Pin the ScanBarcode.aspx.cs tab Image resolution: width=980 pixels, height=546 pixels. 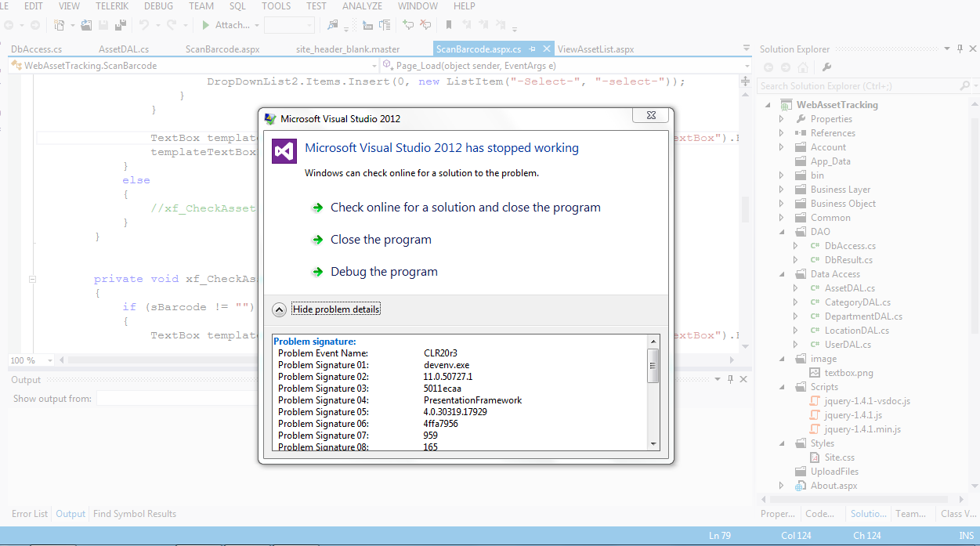tap(532, 49)
